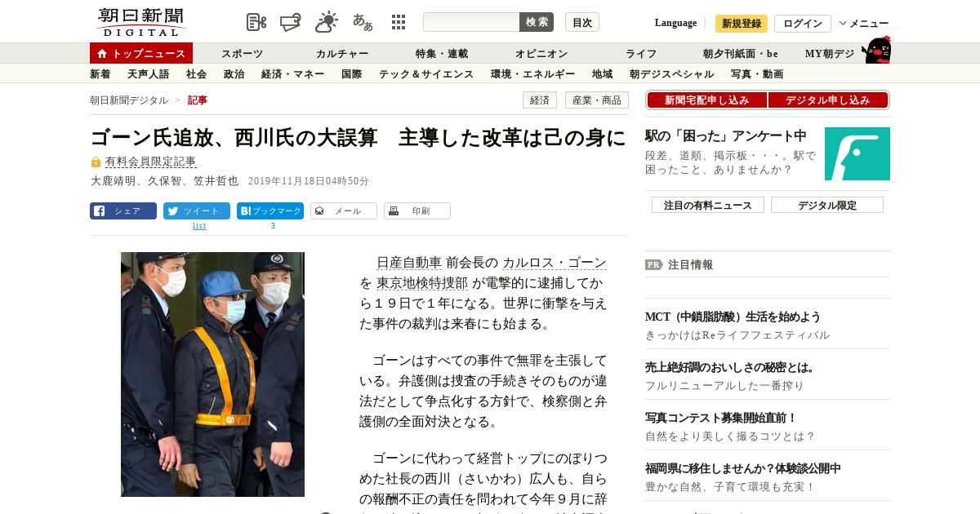
Task: Tweet the article
Action: 197,210
